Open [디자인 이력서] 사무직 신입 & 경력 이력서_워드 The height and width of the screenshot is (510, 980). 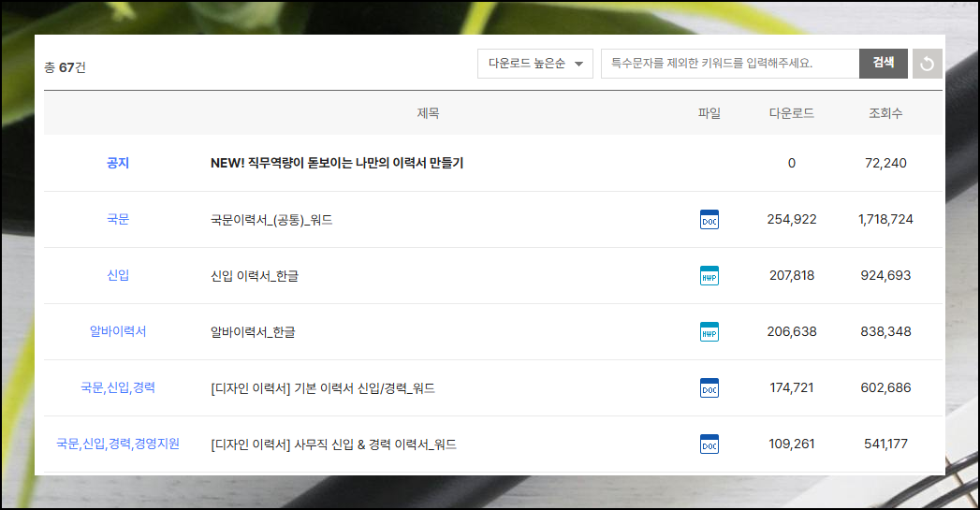pyautogui.click(x=333, y=444)
